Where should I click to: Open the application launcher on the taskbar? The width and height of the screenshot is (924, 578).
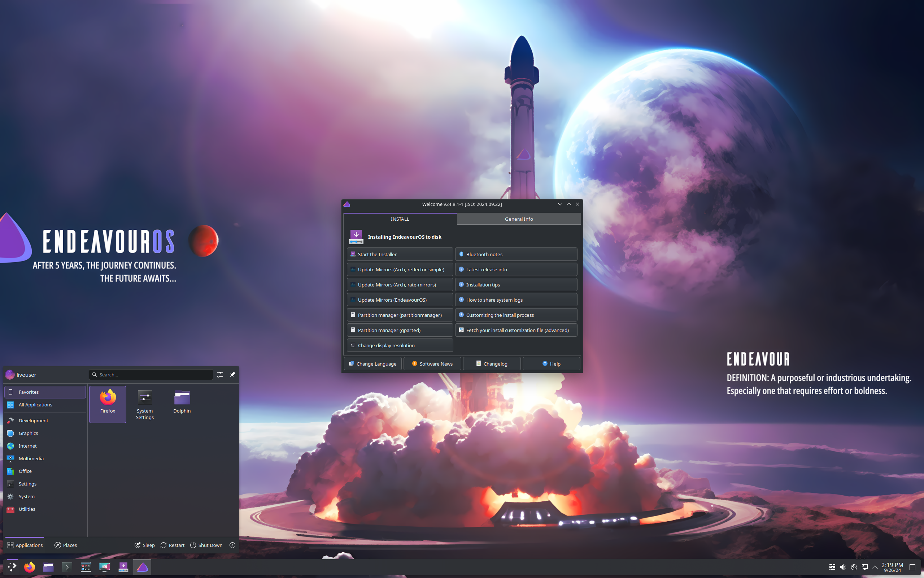point(12,567)
